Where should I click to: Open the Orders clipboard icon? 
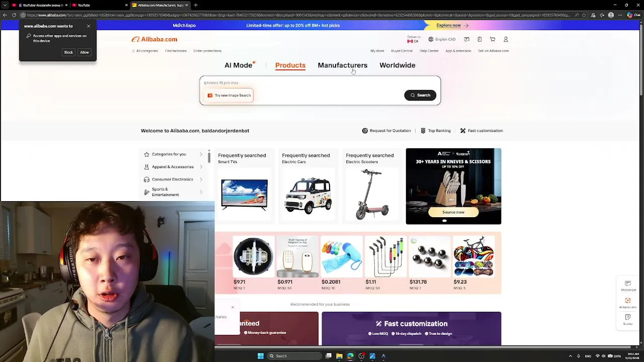[479, 39]
